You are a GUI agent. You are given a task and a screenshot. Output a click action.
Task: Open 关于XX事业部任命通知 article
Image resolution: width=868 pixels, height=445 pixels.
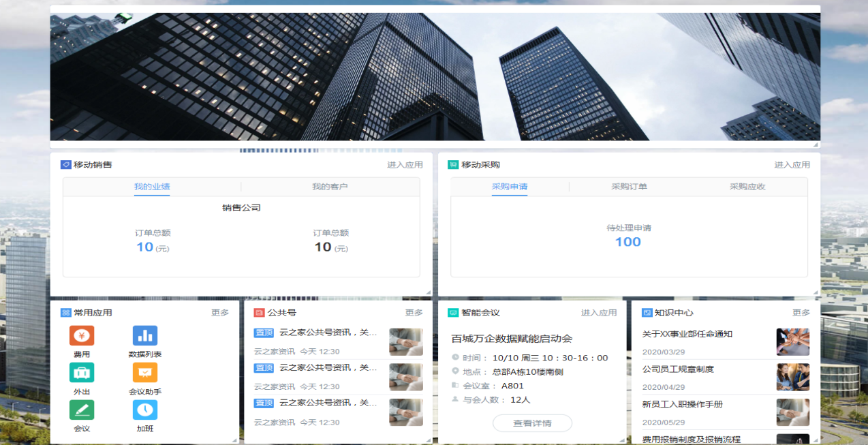(687, 334)
